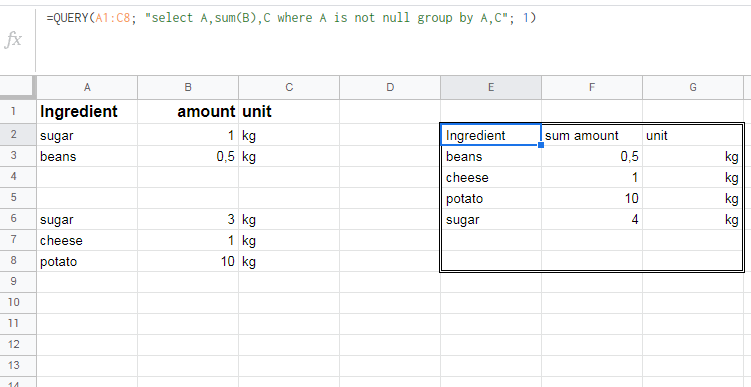Click '1' sum cell in column F
Screen dimensions: 751x387
point(592,177)
